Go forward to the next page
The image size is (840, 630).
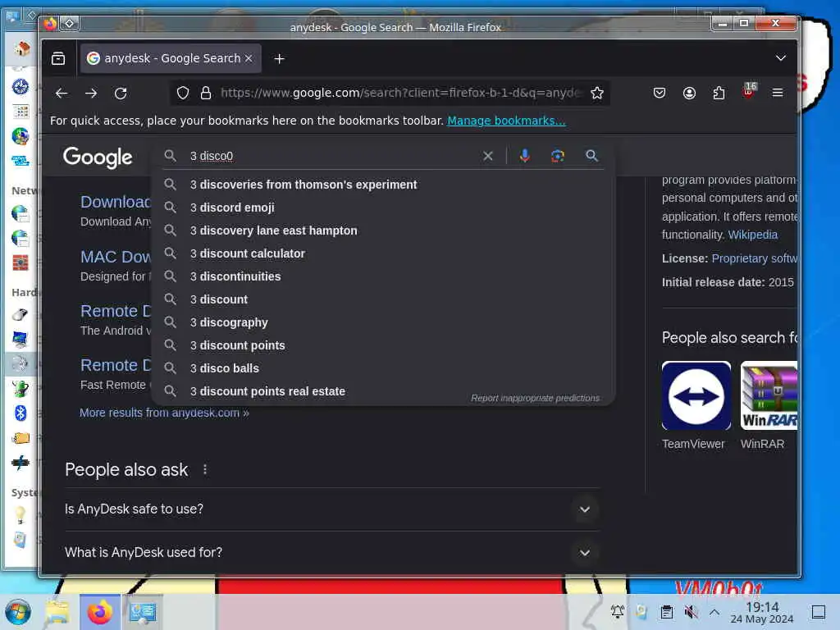(x=91, y=94)
